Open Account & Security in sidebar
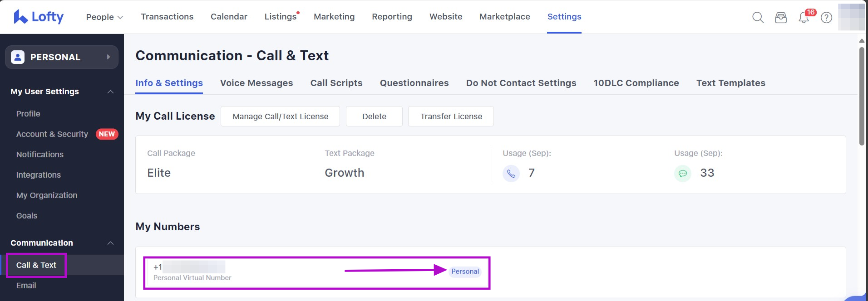The width and height of the screenshot is (868, 301). [x=52, y=134]
